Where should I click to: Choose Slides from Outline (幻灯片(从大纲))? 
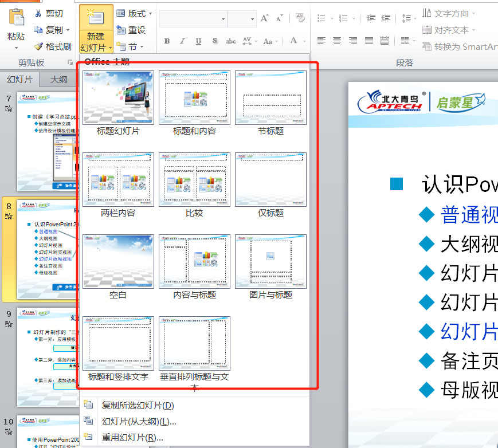point(139,422)
